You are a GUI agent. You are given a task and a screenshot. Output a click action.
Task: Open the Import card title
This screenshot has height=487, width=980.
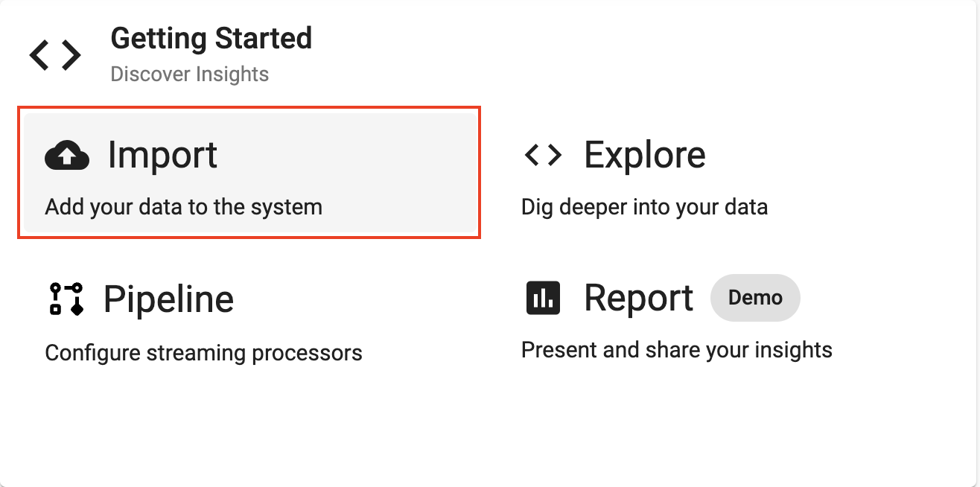coord(162,155)
